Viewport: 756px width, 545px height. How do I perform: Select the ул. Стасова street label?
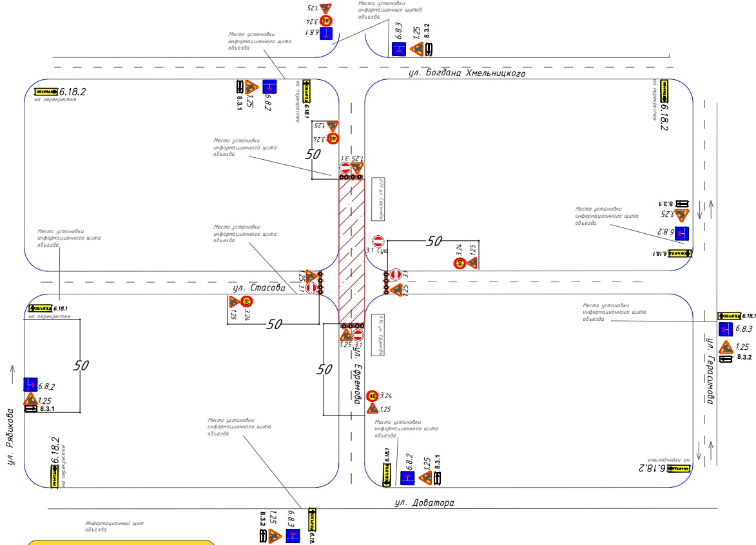[x=259, y=288]
